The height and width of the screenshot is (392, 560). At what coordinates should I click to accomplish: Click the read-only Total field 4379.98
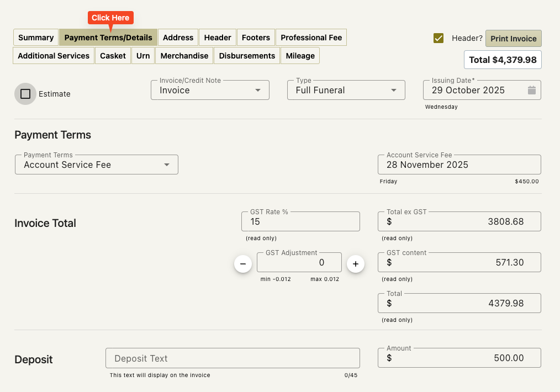coord(459,303)
